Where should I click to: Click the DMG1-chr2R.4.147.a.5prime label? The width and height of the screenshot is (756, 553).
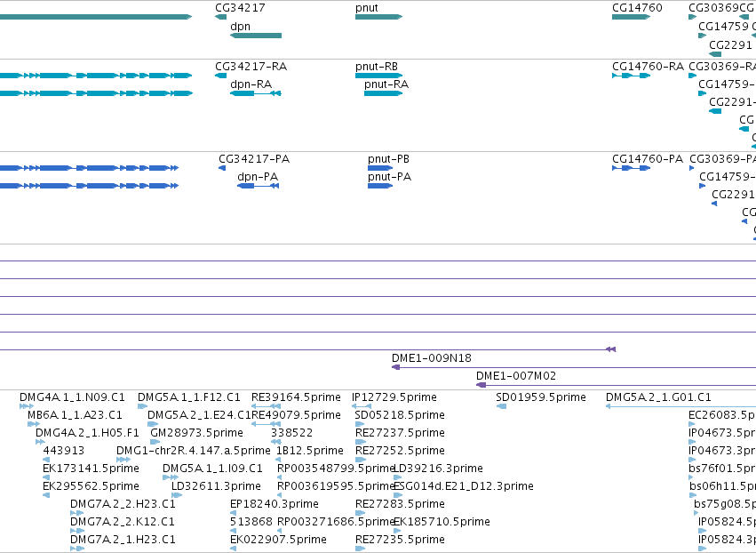click(194, 451)
